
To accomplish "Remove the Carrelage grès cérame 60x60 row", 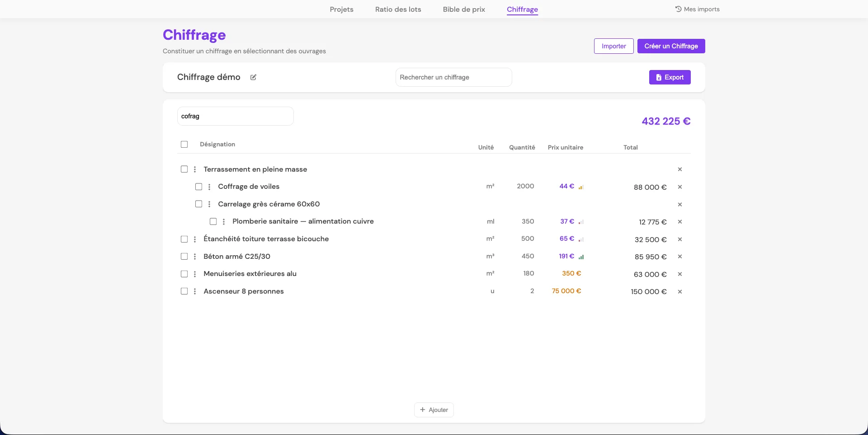I will click(x=679, y=204).
